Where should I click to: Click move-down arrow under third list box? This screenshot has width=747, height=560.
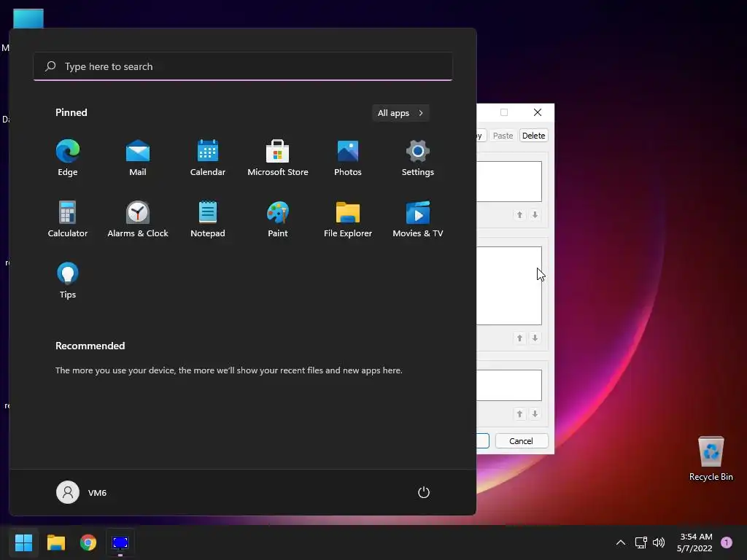[535, 414]
